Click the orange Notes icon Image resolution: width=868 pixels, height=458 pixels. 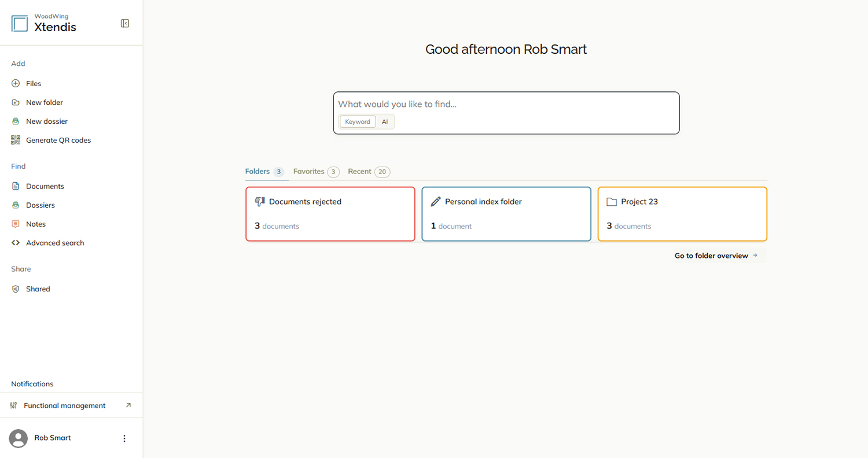(16, 224)
